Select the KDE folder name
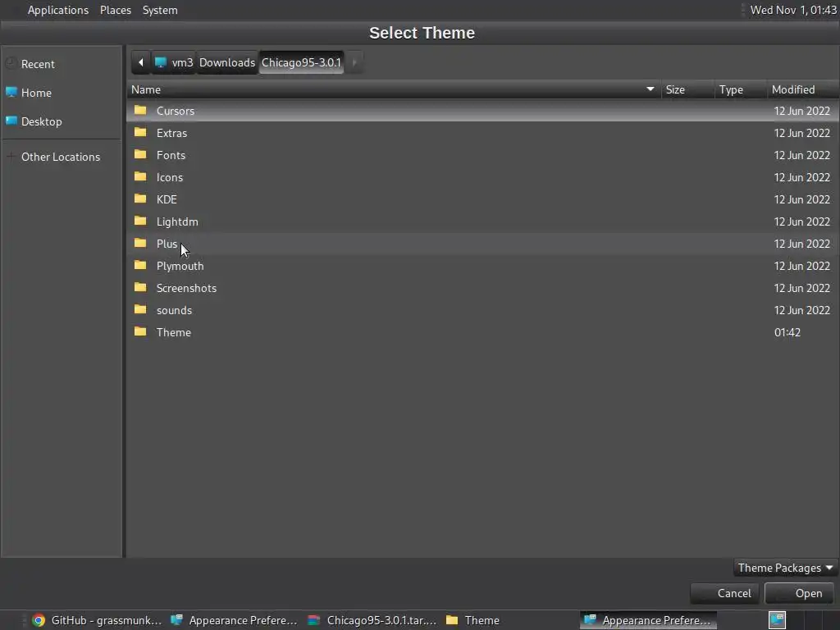840x630 pixels. pyautogui.click(x=167, y=199)
